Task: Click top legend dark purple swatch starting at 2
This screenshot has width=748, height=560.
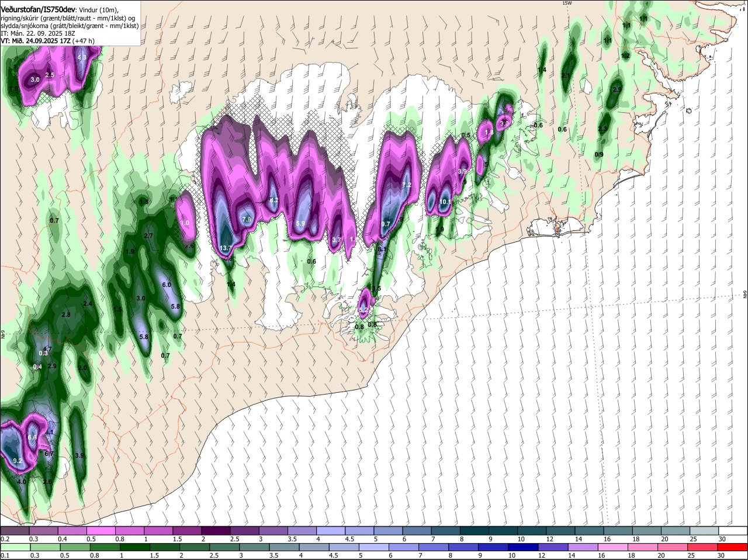Action: click(x=216, y=531)
